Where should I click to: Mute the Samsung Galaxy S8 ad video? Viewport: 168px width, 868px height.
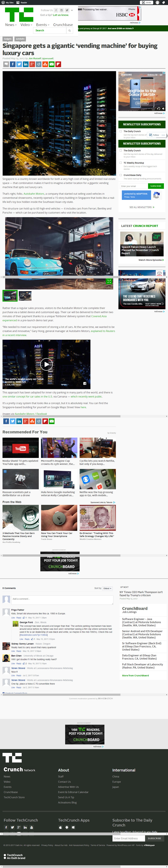163,108
